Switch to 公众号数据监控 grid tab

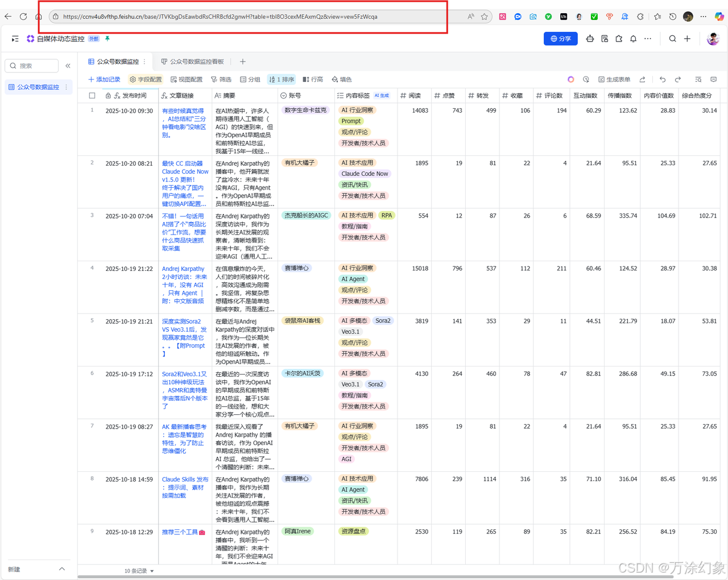click(114, 61)
